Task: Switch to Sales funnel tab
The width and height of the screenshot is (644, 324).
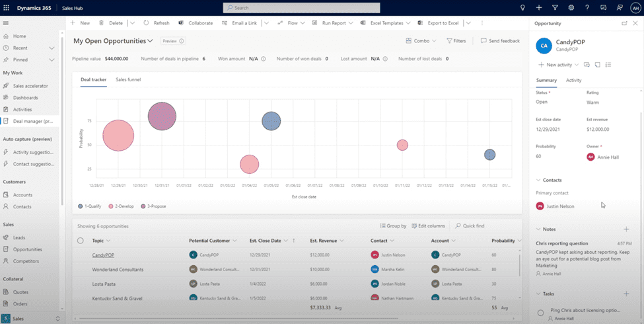Action: point(128,79)
